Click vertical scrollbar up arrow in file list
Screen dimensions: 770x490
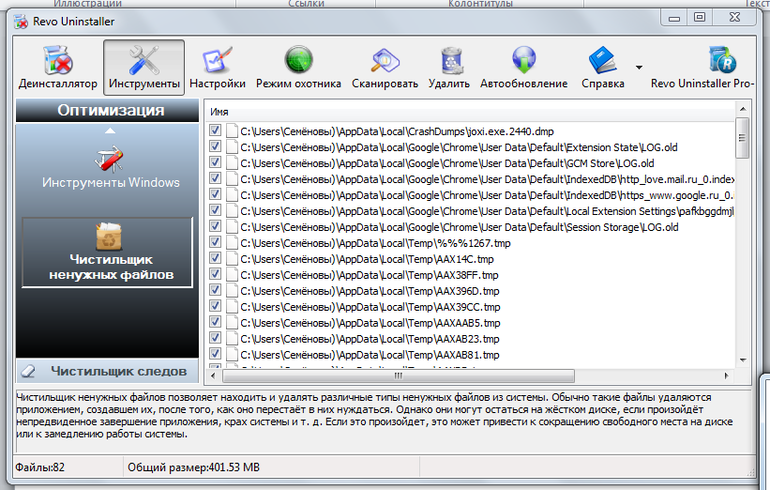pyautogui.click(x=742, y=109)
